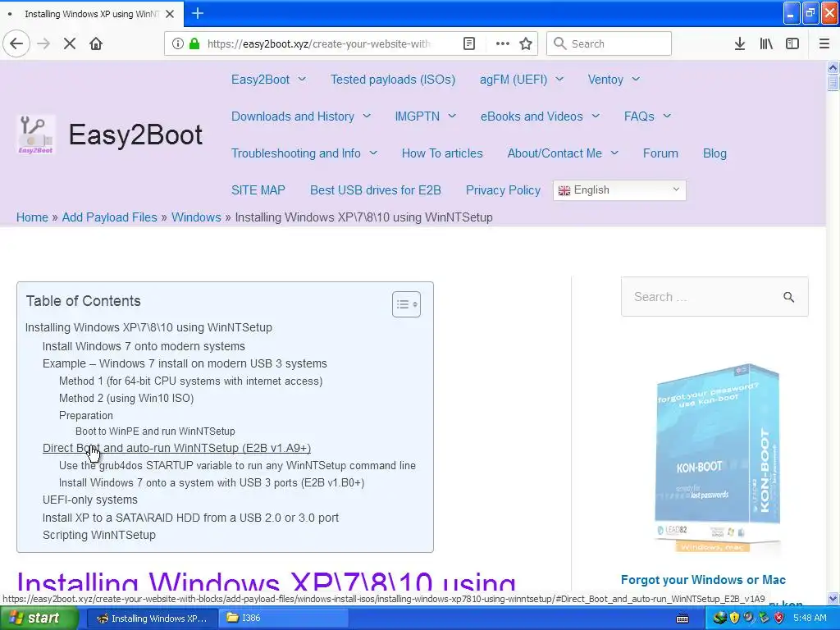Screen dimensions: 840x630
Task: Toggle the Table of Contents list
Action: click(406, 304)
